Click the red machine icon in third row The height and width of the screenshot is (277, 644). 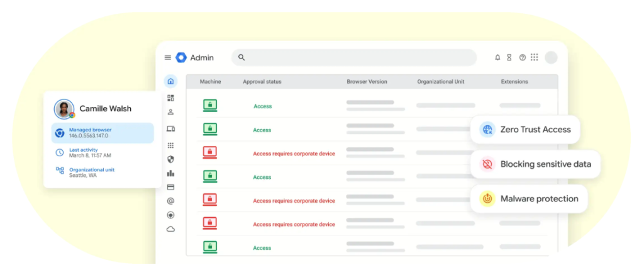pyautogui.click(x=210, y=153)
